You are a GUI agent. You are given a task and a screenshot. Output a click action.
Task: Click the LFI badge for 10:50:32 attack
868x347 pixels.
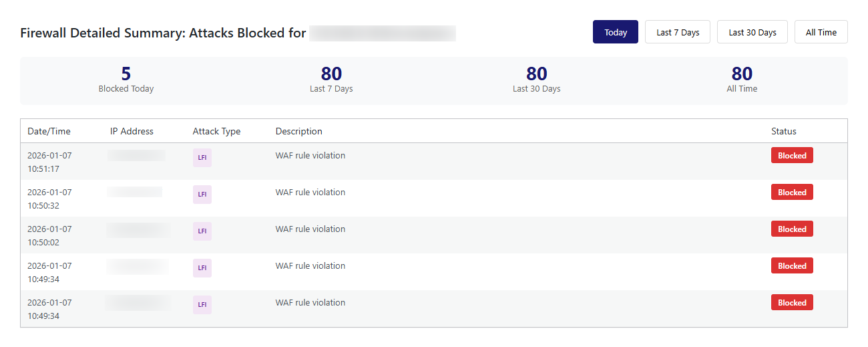[202, 195]
